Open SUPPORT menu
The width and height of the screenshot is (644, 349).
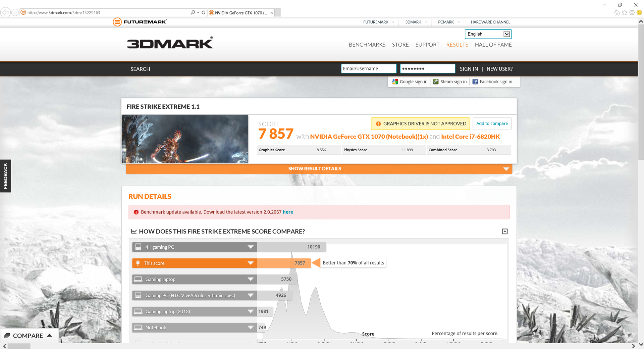[427, 45]
